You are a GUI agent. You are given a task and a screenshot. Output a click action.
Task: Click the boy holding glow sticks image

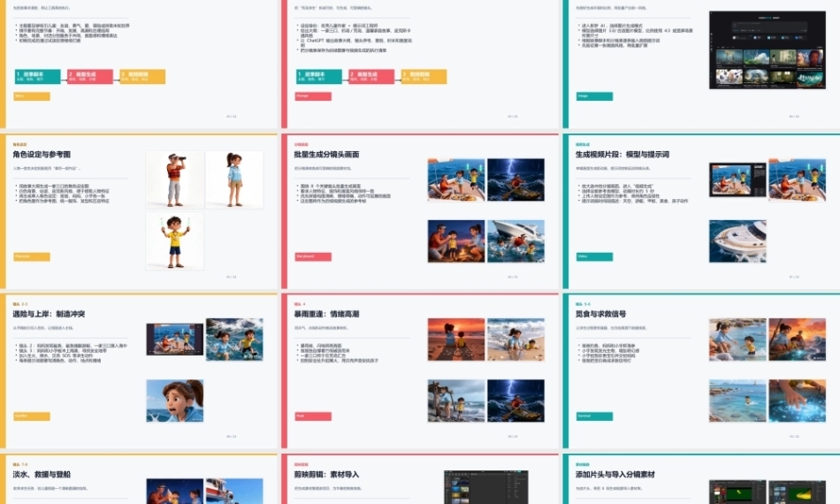point(175,241)
